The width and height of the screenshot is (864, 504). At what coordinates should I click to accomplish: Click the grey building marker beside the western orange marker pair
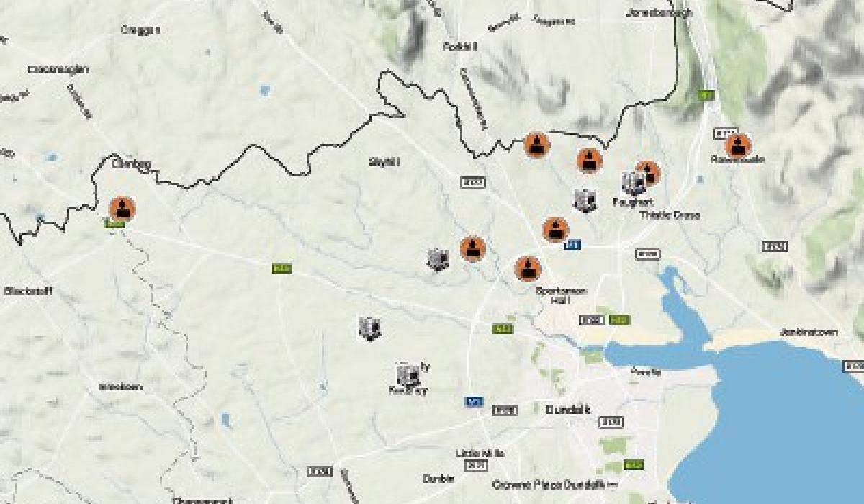(x=437, y=258)
